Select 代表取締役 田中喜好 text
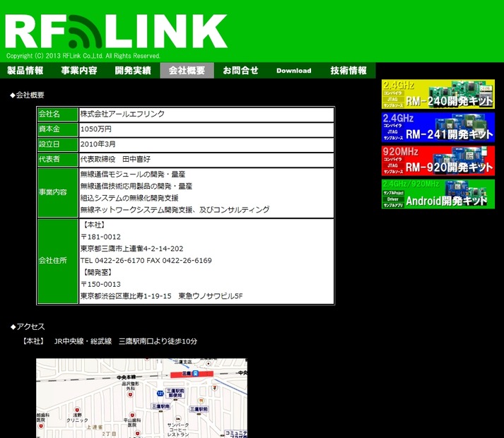 [x=115, y=159]
